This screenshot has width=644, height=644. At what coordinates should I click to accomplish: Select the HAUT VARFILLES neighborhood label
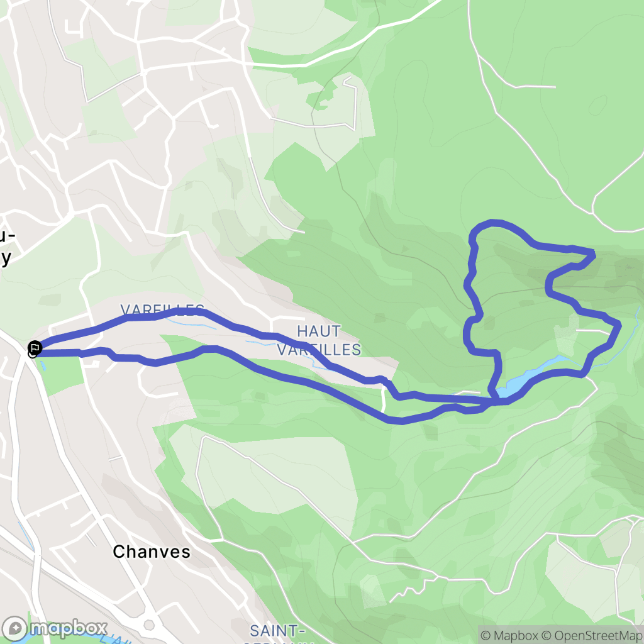click(x=319, y=340)
